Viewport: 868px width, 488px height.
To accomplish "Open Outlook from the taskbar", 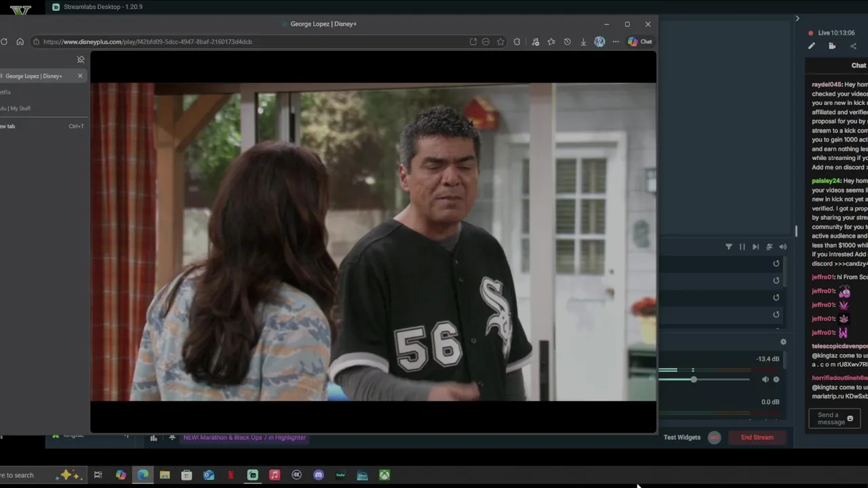I will (209, 475).
